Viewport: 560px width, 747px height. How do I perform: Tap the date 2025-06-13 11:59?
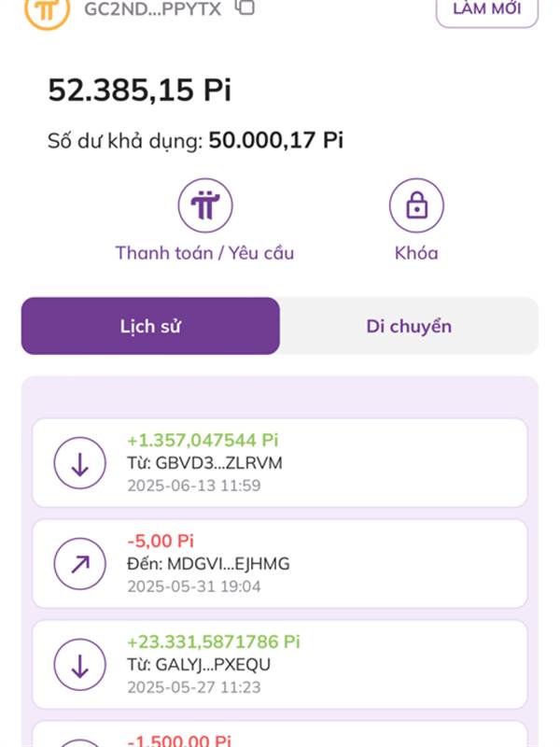point(194,486)
